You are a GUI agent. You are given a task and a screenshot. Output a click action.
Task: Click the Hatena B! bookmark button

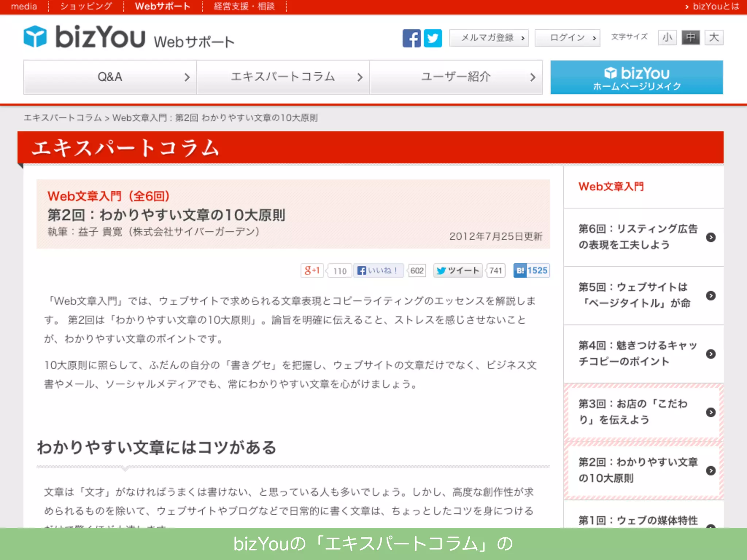[x=531, y=271]
